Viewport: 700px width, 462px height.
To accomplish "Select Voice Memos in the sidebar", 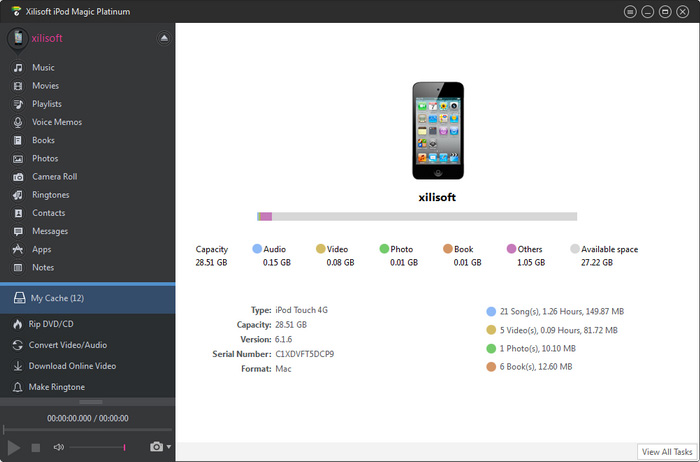I will click(56, 122).
